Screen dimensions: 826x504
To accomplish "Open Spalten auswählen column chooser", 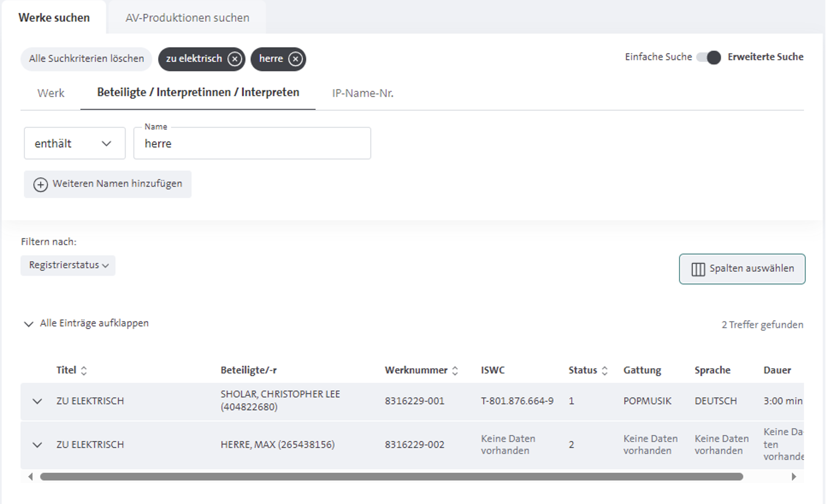I will 742,269.
